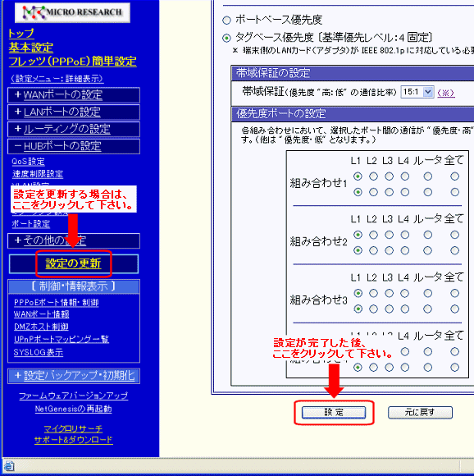Select ポートベース優先度 radio button
Viewport: 474px width, 476px height.
pos(226,21)
